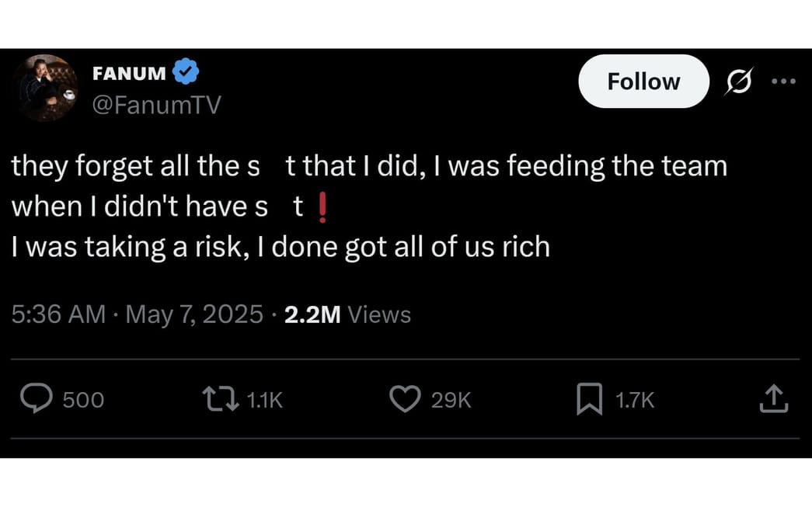Click the red exclamation mark emoji
812x507 pixels.
(321, 207)
